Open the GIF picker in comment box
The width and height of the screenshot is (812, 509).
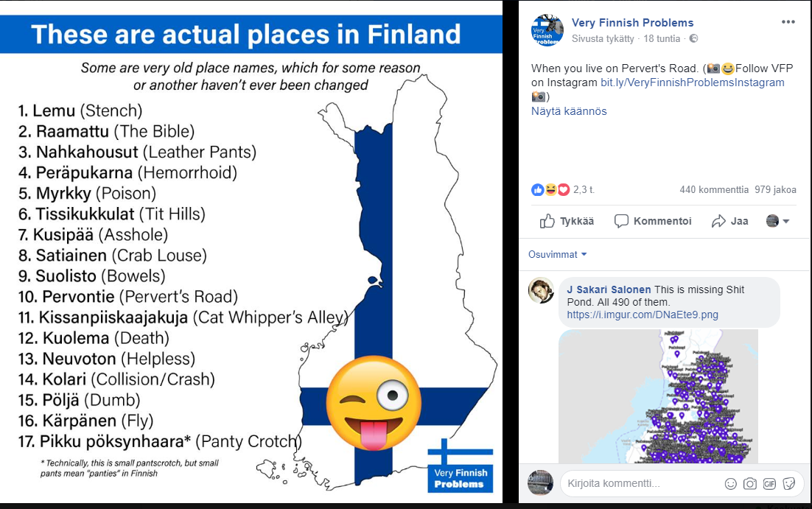(x=769, y=484)
